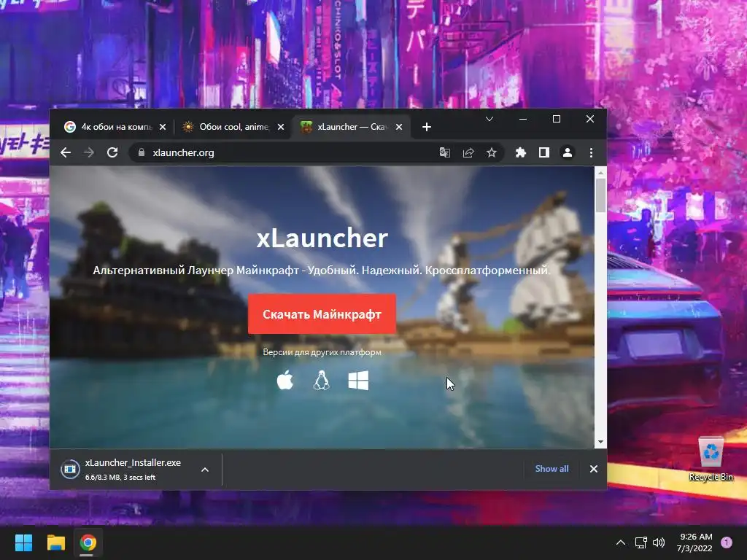The height and width of the screenshot is (560, 747).
Task: Toggle the Chrome side panel icon
Action: click(544, 152)
